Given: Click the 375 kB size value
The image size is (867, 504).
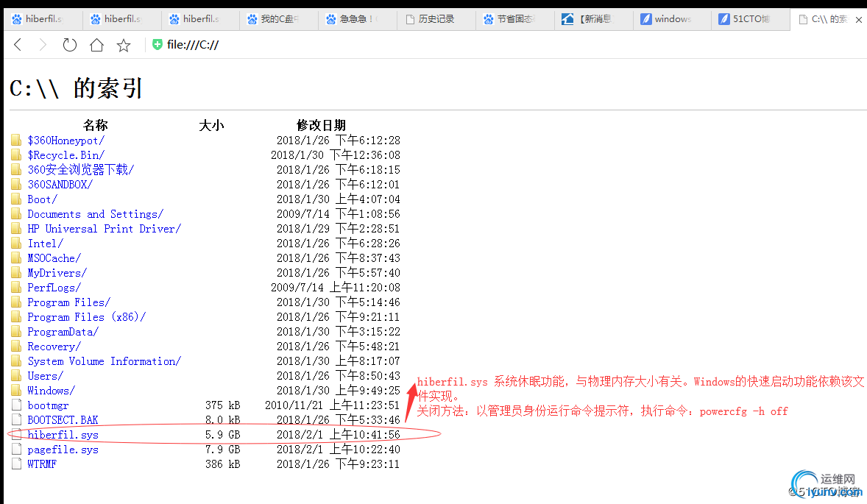Looking at the screenshot, I should pos(222,405).
